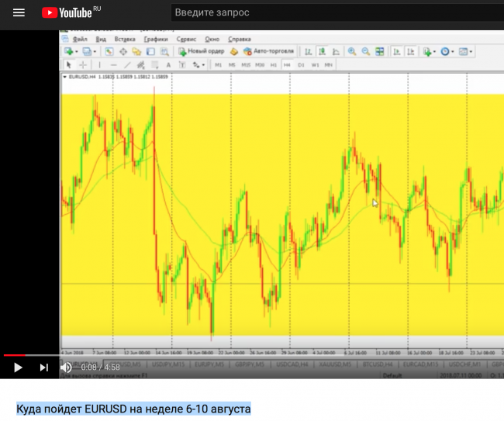Click the zoom in magnifier on chart toolbar
This screenshot has width=504, height=421.
coord(351,52)
